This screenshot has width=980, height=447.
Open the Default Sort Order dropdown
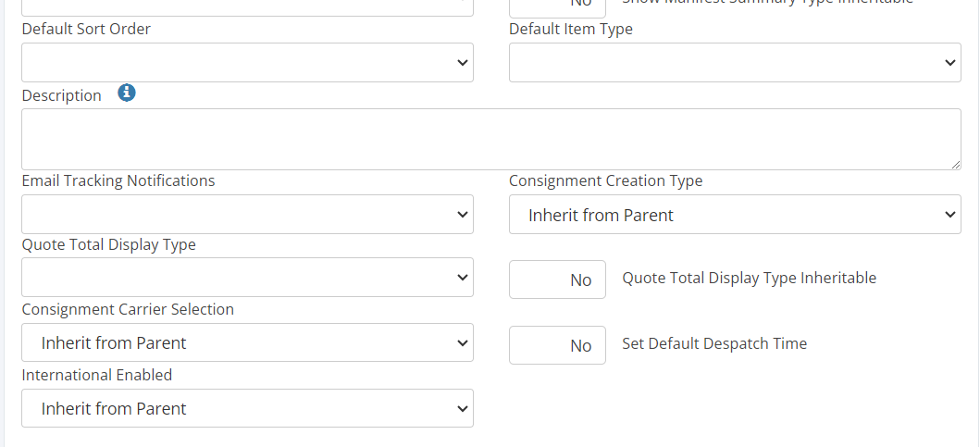click(247, 62)
